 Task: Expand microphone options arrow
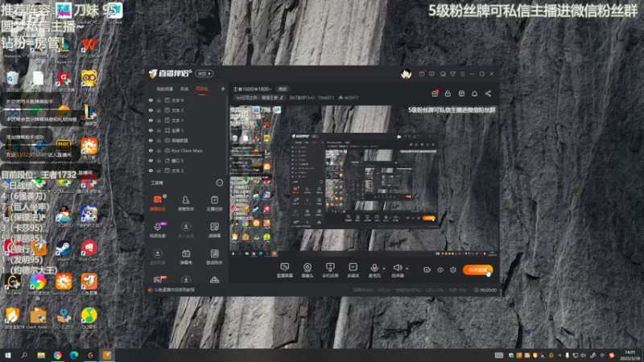[x=384, y=269]
